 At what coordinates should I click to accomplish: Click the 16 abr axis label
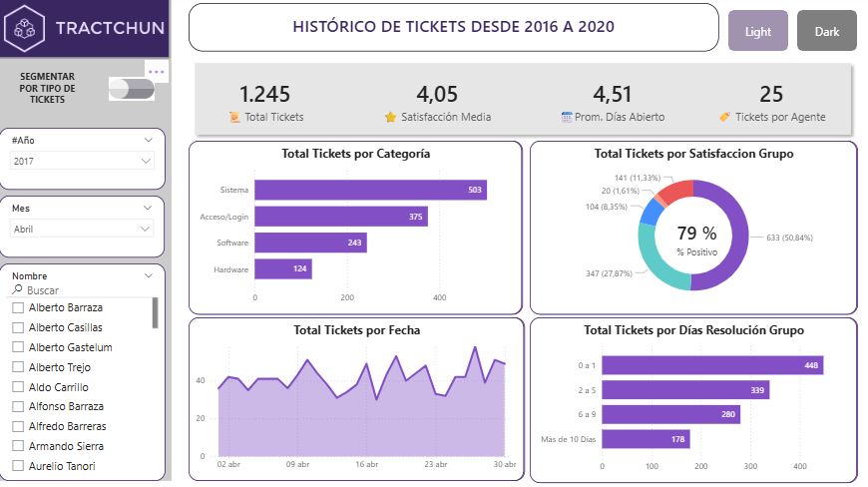pyautogui.click(x=366, y=464)
